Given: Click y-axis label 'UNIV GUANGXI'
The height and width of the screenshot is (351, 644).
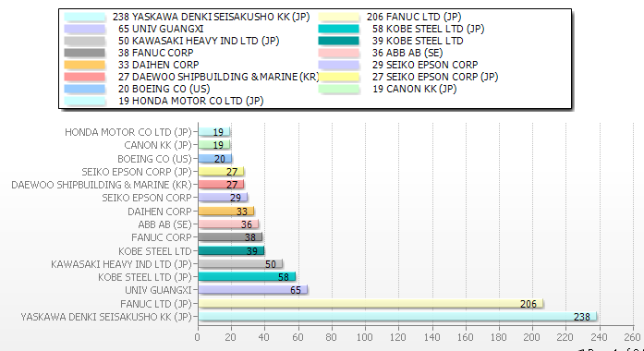Looking at the screenshot, I should (159, 290).
